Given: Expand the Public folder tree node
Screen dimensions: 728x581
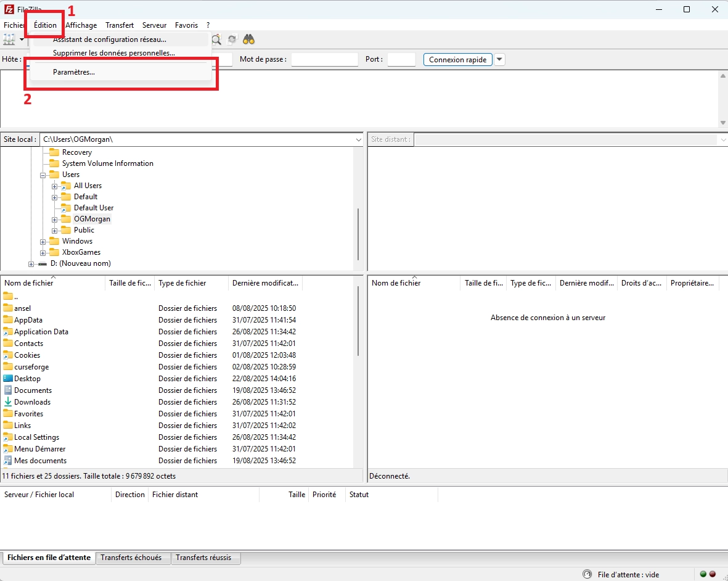Looking at the screenshot, I should 54,231.
